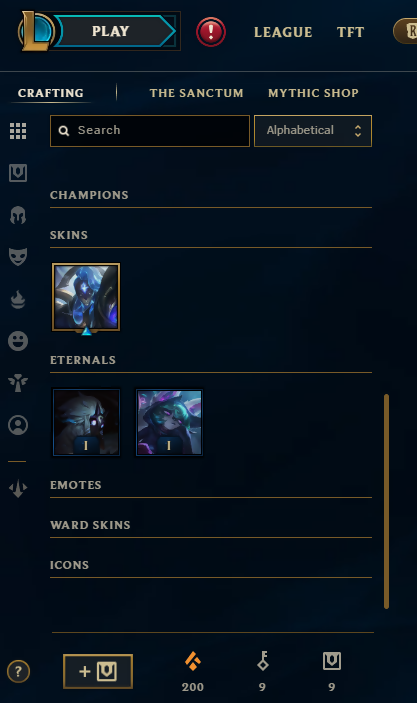Filter loot by emotes smiley icon
The width and height of the screenshot is (417, 703).
pos(18,341)
